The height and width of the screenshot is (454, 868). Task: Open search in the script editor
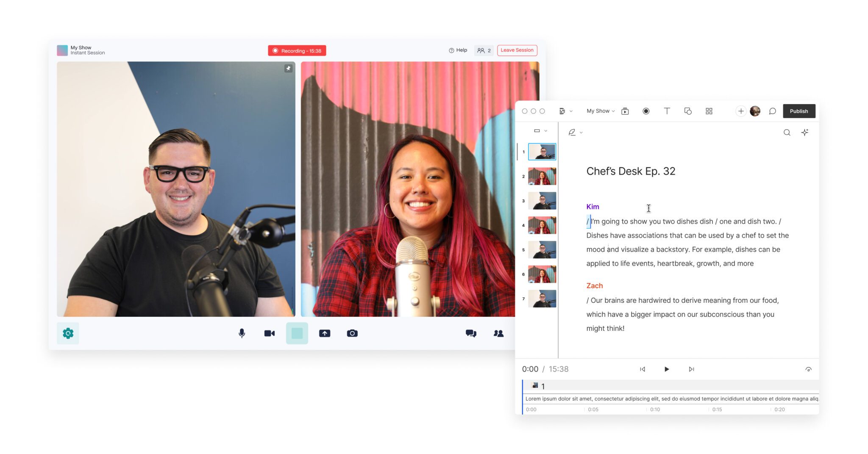[787, 132]
